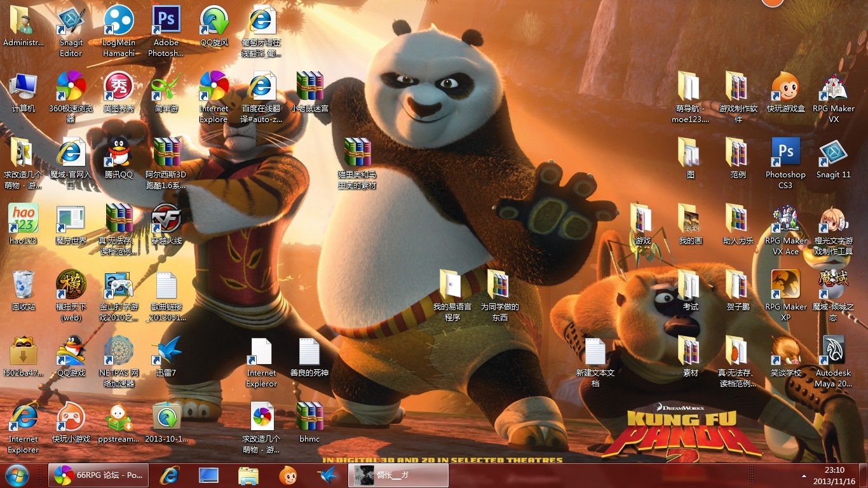The width and height of the screenshot is (868, 488).
Task: Select the QQ旋风 desktop icon
Action: [214, 27]
